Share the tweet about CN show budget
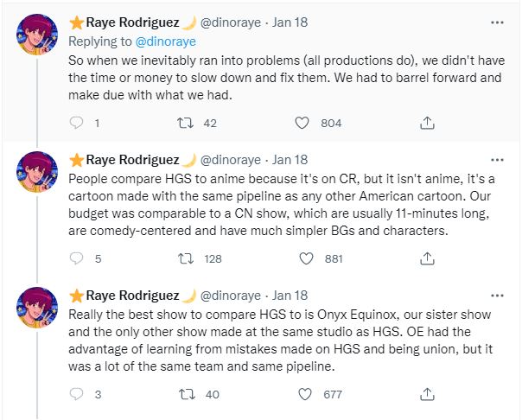522x420 pixels. click(426, 258)
